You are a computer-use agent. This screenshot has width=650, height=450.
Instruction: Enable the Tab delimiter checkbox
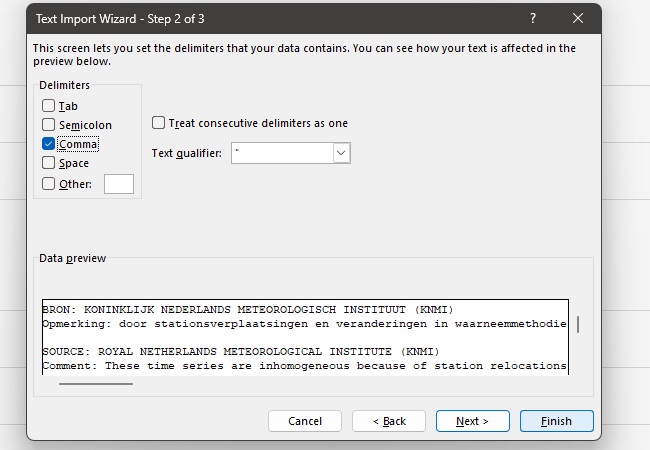(49, 106)
